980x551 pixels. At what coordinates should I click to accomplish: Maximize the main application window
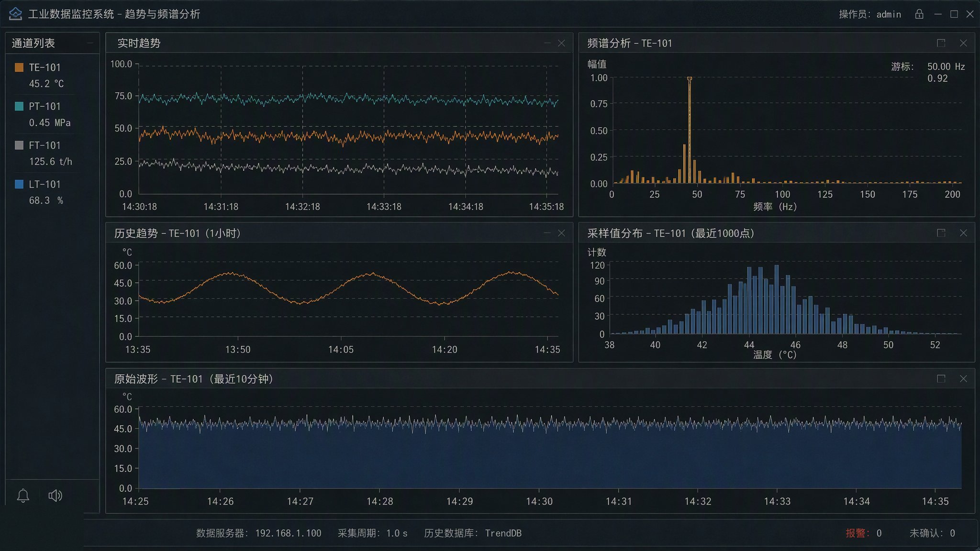tap(954, 14)
